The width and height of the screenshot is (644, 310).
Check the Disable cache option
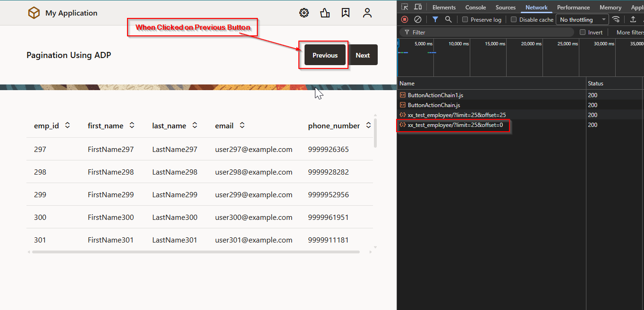tap(514, 20)
